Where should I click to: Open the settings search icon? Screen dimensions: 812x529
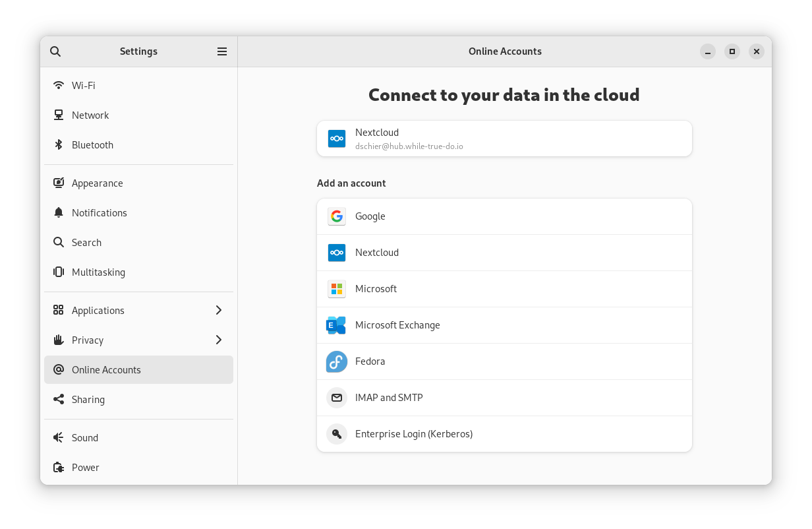pyautogui.click(x=55, y=51)
